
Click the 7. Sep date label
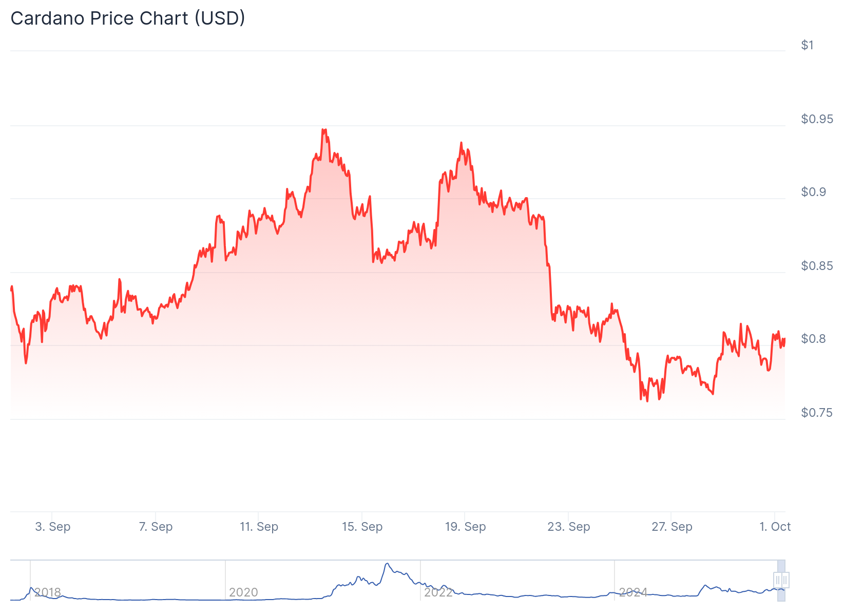click(x=156, y=527)
